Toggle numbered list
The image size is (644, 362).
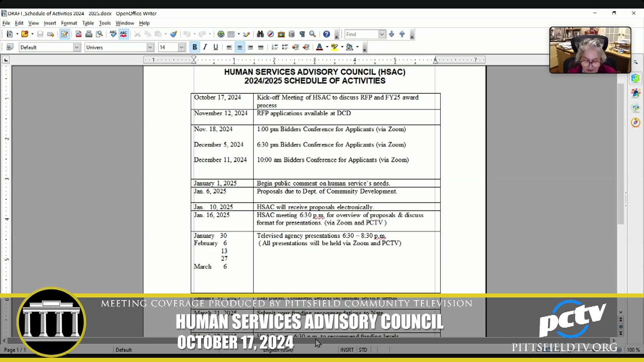[275, 47]
